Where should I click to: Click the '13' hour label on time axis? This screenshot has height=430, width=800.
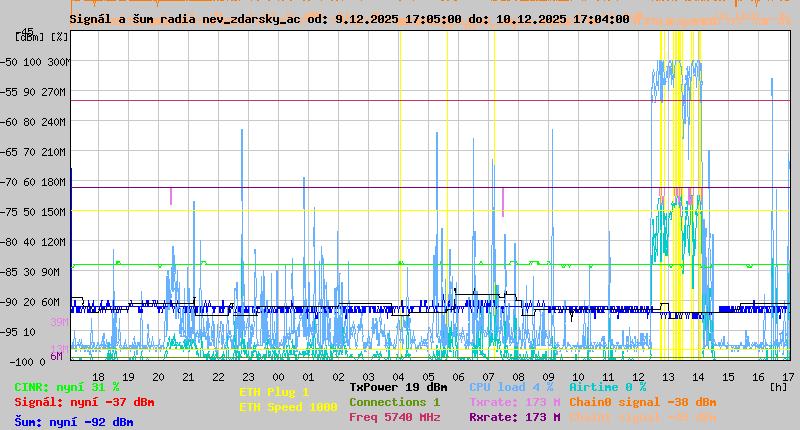(668, 377)
